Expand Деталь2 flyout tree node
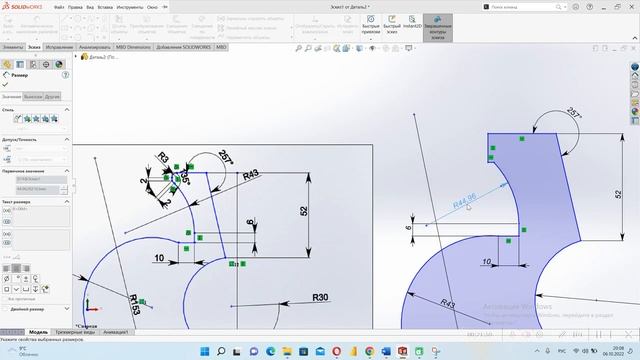Viewport: 640px width, 360px height. pos(76,56)
